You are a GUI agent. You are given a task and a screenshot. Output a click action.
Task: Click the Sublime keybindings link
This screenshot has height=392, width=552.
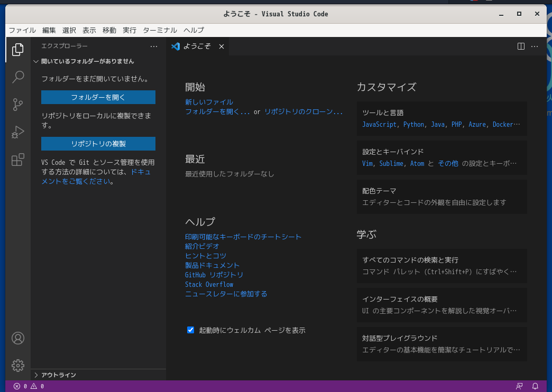click(391, 164)
